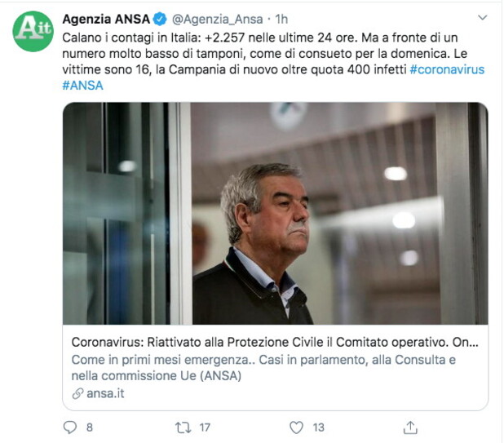Open the @Agenzia_Ansa handle link
This screenshot has height=443, width=504.
click(x=218, y=20)
